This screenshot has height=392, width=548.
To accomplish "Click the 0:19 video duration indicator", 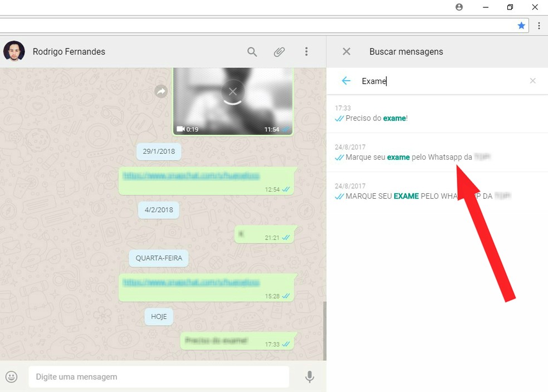I will pos(188,129).
